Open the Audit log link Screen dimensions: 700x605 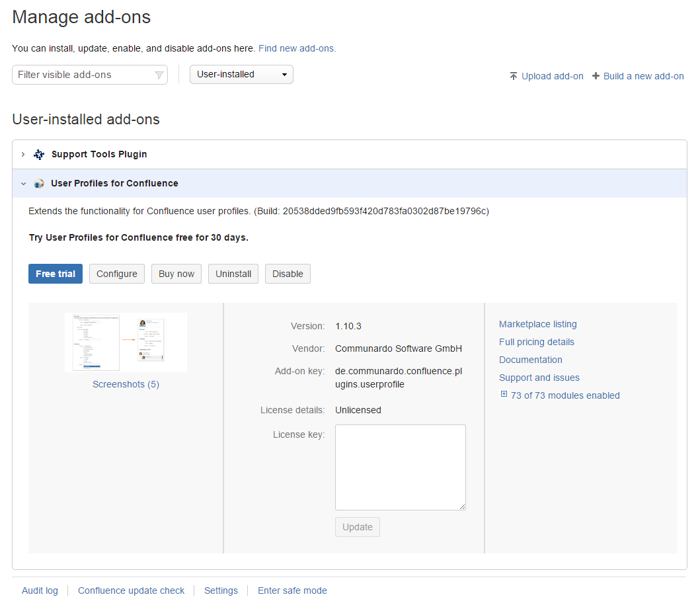pos(40,590)
